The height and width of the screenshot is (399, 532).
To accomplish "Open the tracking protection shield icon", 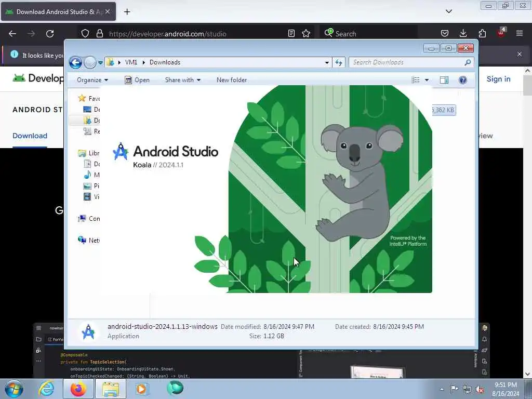I will click(x=85, y=33).
